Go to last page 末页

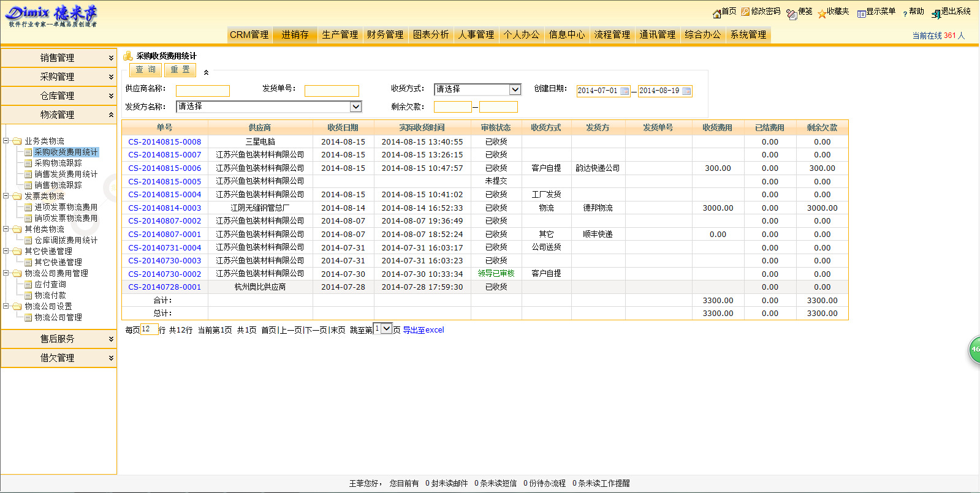coord(337,330)
